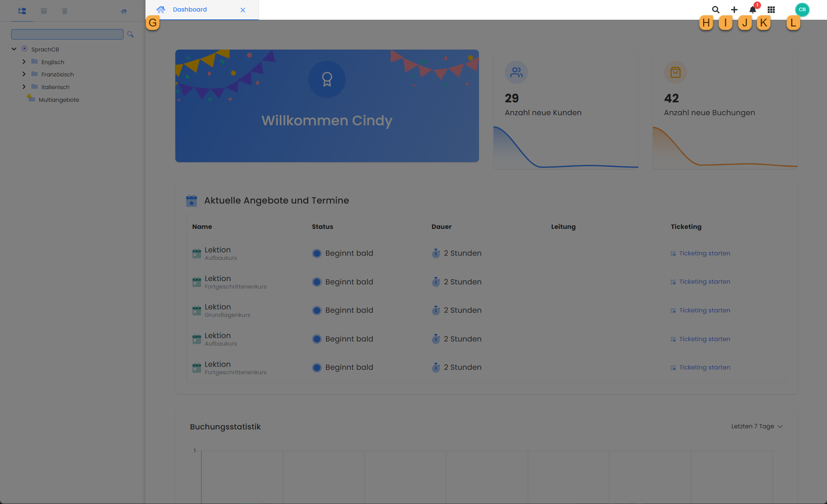This screenshot has height=504, width=827.
Task: Open the tree structure view in the sidebar
Action: tap(22, 11)
